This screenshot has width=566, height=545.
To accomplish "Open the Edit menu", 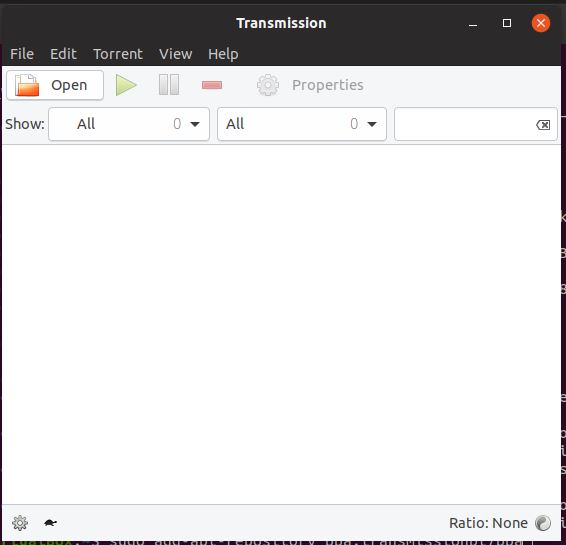I will point(63,54).
